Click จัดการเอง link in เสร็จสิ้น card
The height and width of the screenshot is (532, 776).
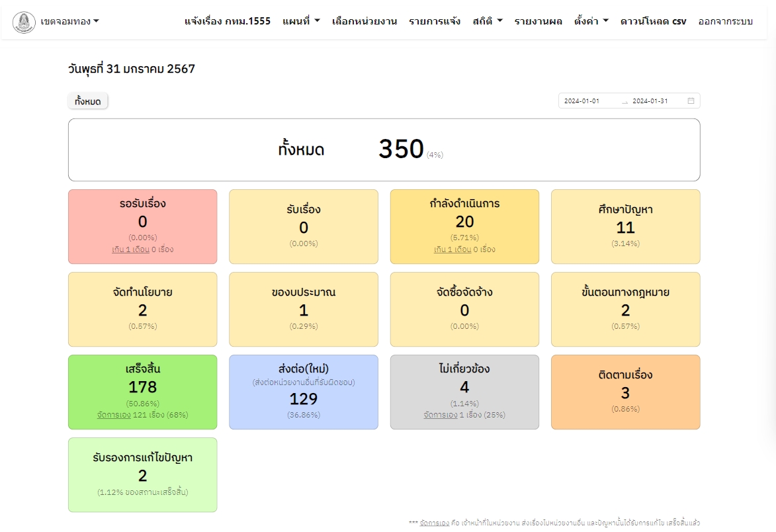113,416
